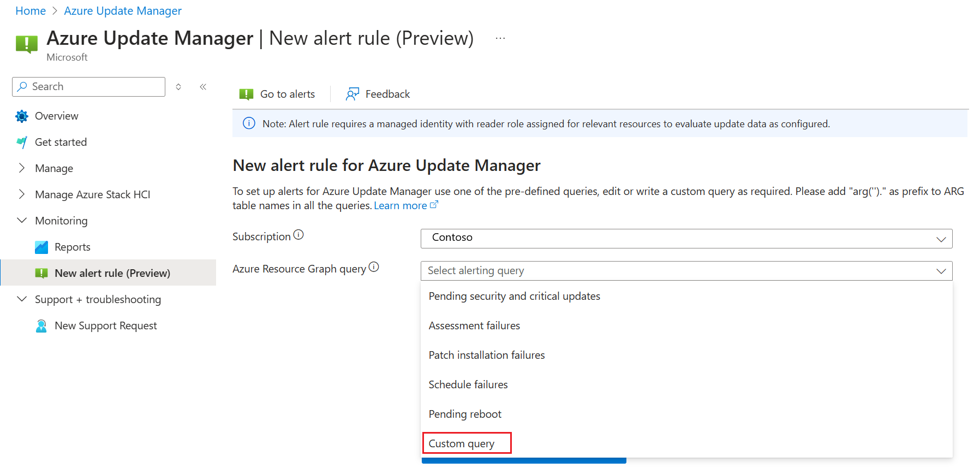Click the Overview gear icon
The height and width of the screenshot is (468, 980).
pos(22,116)
